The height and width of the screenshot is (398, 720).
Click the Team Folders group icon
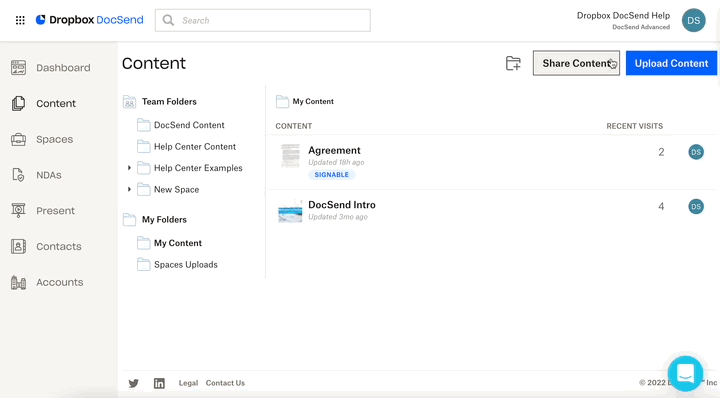[x=129, y=102]
